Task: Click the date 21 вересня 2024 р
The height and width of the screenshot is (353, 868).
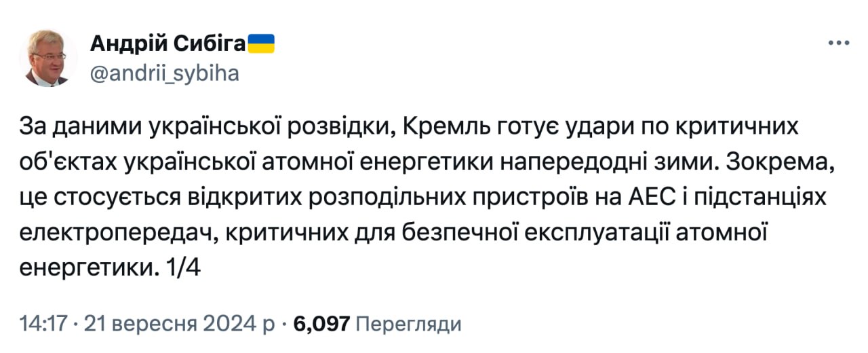Action: 179,324
